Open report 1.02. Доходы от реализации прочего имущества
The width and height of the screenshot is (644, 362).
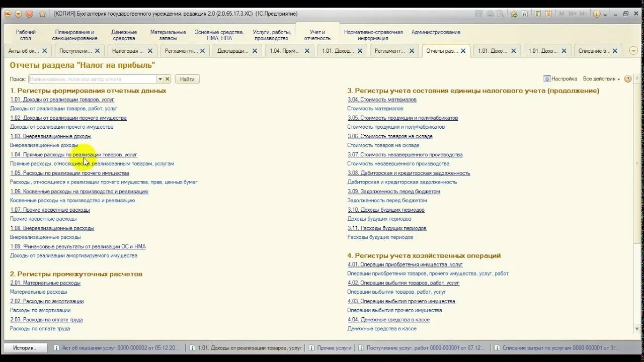coord(68,118)
